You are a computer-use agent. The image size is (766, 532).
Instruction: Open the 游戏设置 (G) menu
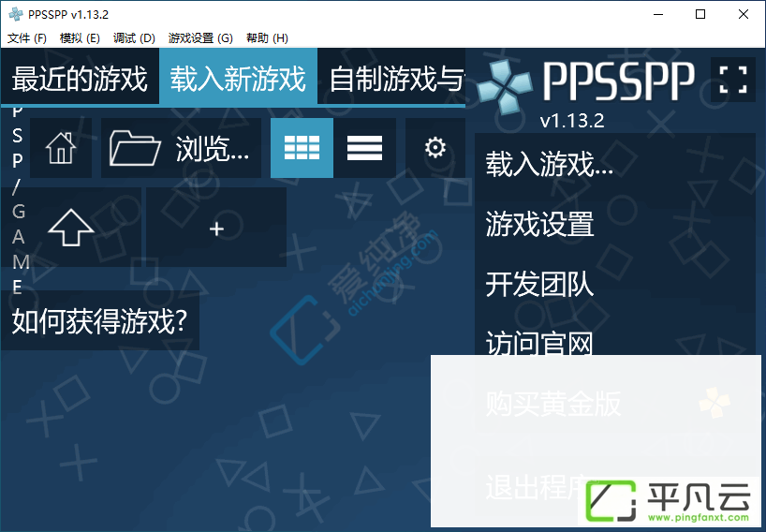click(200, 38)
